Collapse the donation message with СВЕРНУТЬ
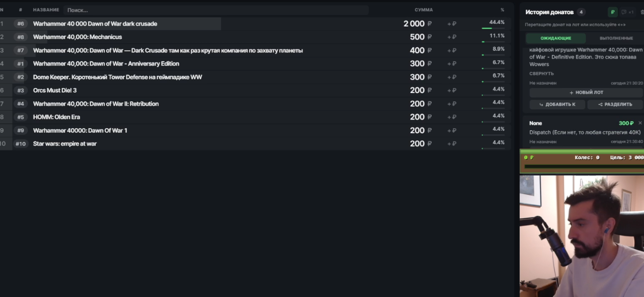Image resolution: width=644 pixels, height=297 pixels. pos(541,74)
